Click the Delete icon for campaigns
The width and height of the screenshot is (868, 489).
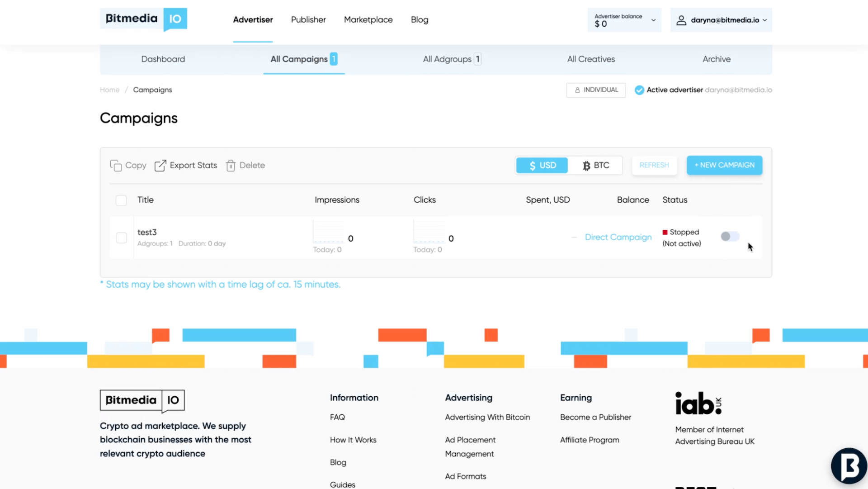(x=231, y=165)
